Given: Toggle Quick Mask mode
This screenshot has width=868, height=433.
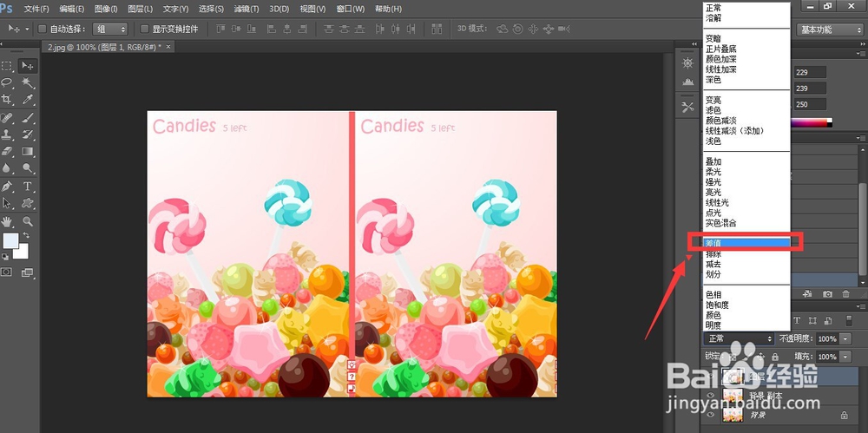Looking at the screenshot, I should pyautogui.click(x=7, y=272).
